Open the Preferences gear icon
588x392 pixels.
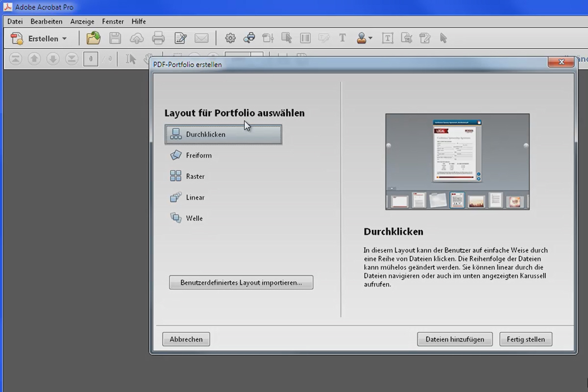point(230,38)
